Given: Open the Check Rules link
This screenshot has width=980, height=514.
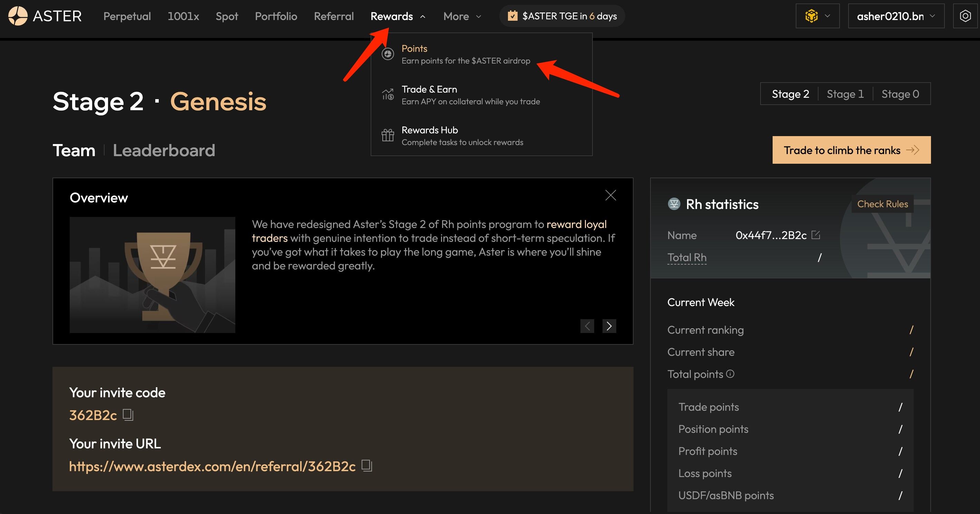Looking at the screenshot, I should 882,204.
